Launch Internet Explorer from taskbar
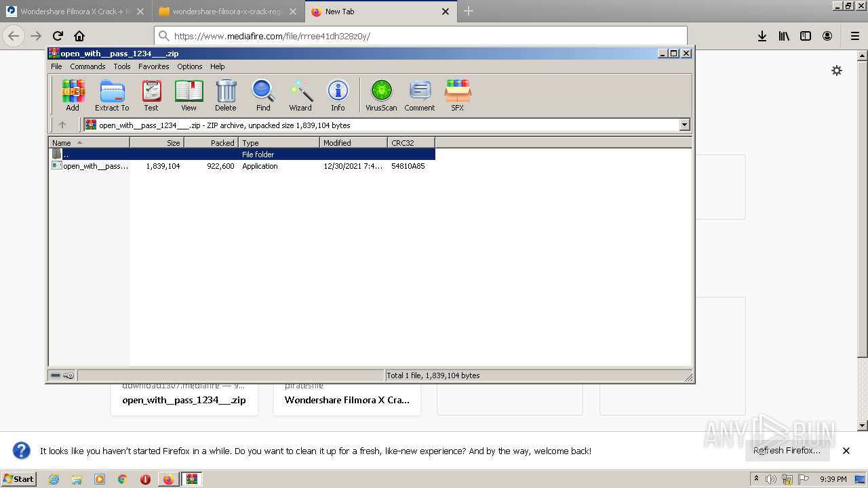Viewport: 868px width, 488px height. 54,479
